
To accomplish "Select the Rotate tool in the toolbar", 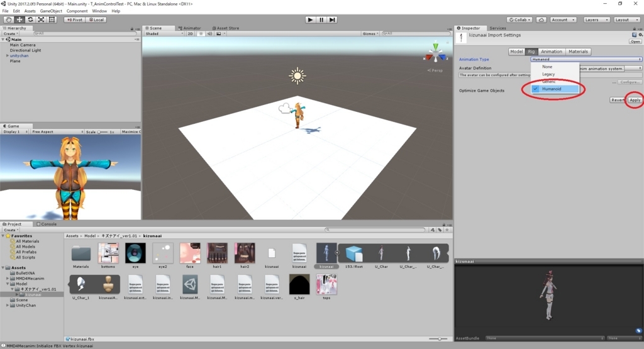I will (x=30, y=19).
